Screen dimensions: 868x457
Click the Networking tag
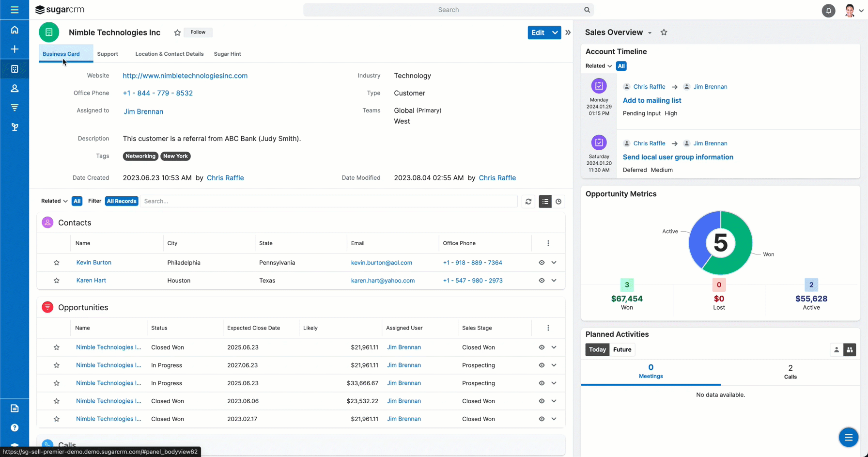coord(140,156)
